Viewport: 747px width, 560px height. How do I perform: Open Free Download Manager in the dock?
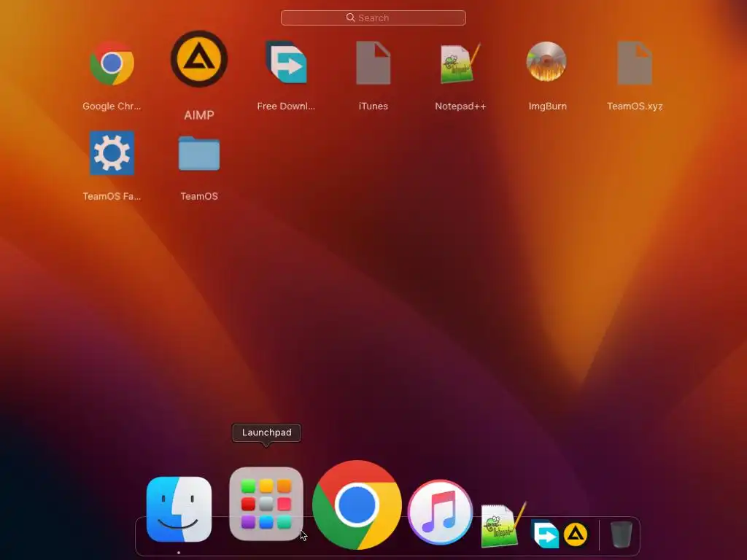tap(545, 534)
